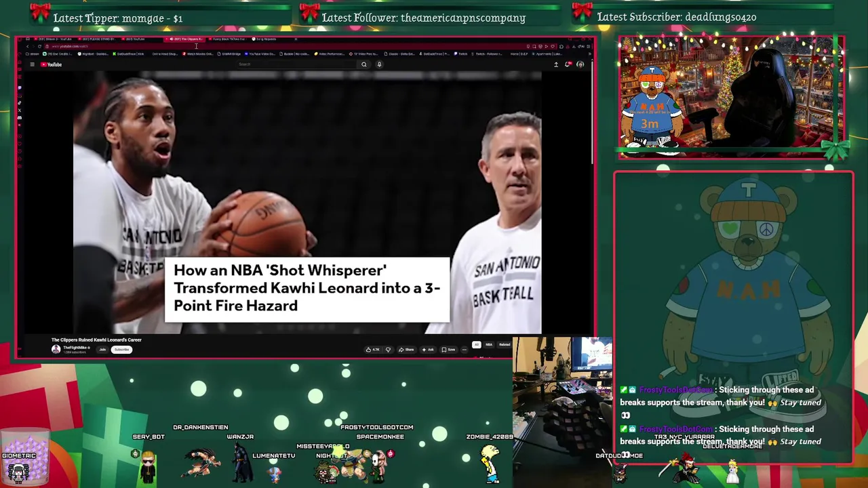Reload the page with refresh icon
The height and width of the screenshot is (488, 868).
pos(39,47)
